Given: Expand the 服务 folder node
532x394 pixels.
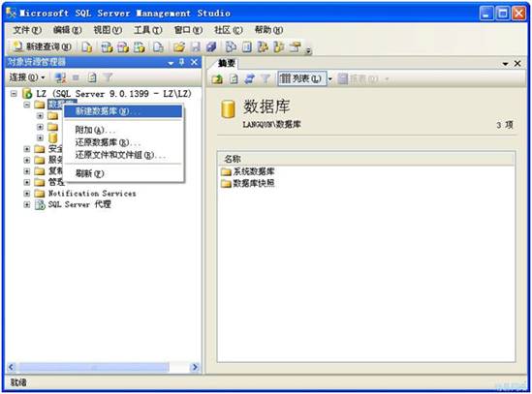Looking at the screenshot, I should click(x=27, y=161).
